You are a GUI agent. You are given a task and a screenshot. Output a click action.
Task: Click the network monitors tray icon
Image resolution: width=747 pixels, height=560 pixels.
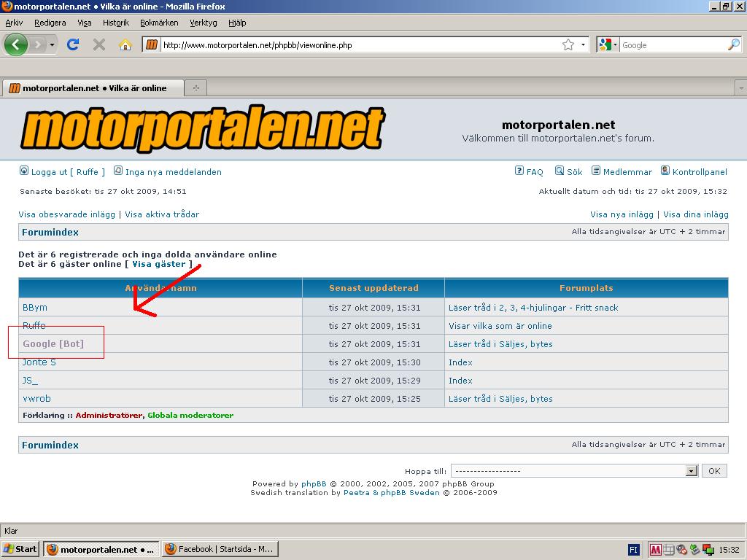(x=708, y=550)
